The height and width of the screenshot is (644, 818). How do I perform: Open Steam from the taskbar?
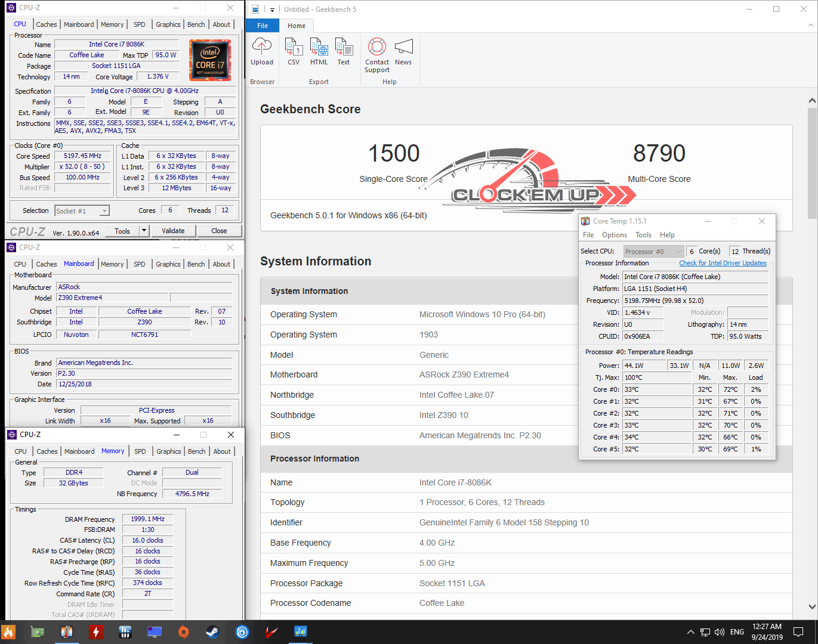pyautogui.click(x=212, y=632)
